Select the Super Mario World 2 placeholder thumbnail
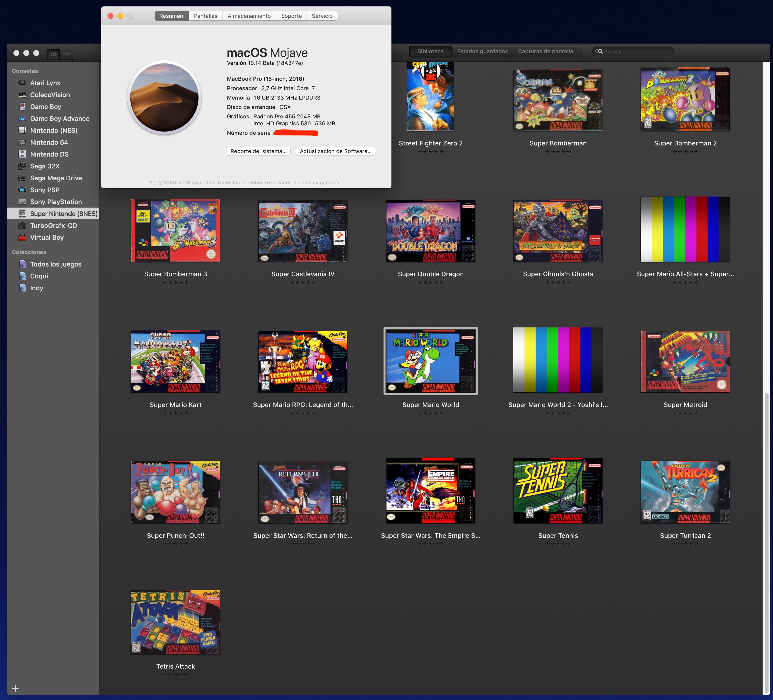 558,360
